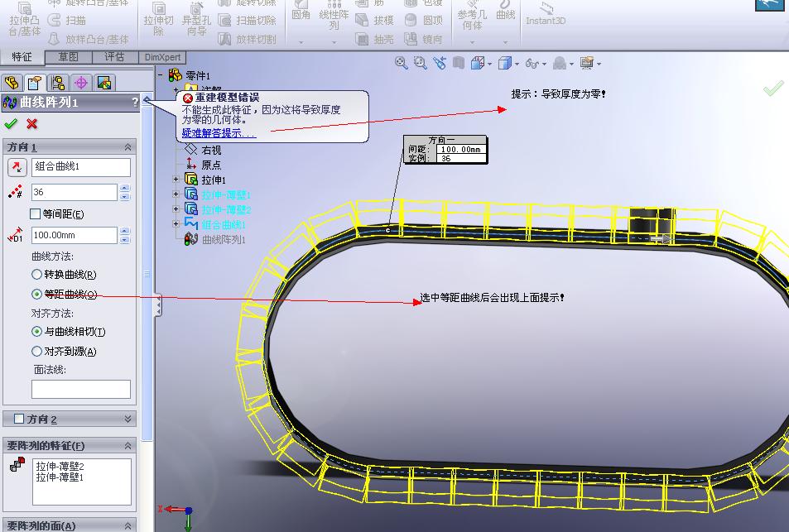Click the 拉伸凸台/基体 extrude boss tool
This screenshot has width=789, height=532.
click(x=24, y=20)
